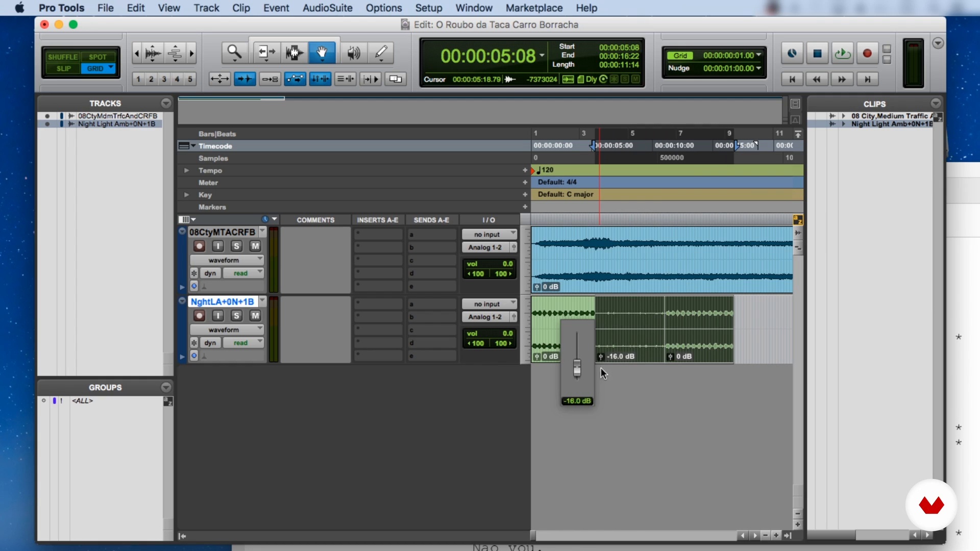Open Grid value dropdown
Image resolution: width=980 pixels, height=551 pixels.
(758, 55)
